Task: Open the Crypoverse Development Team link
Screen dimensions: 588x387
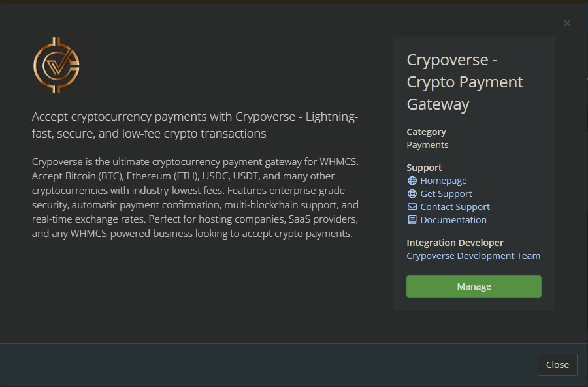Action: 473,256
